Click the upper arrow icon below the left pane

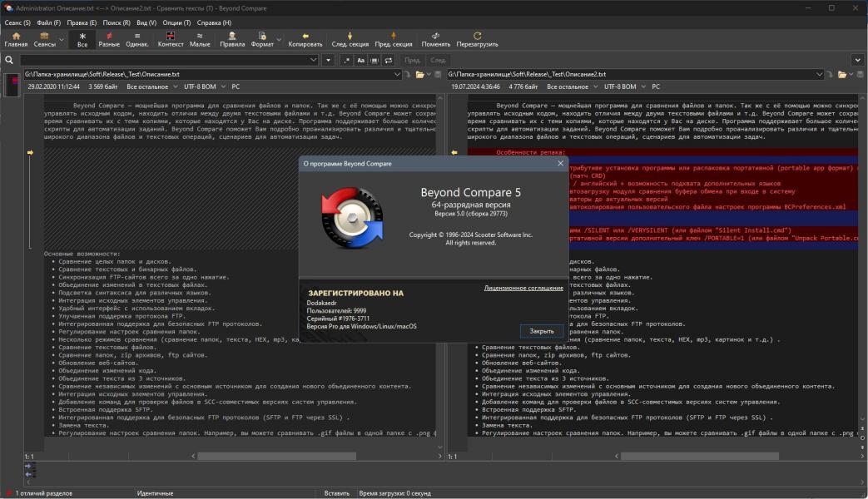tap(28, 467)
